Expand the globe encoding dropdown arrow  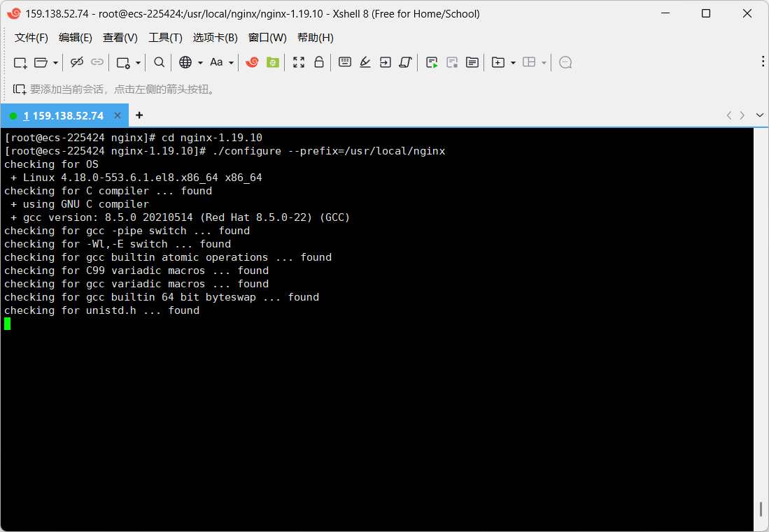tap(200, 63)
